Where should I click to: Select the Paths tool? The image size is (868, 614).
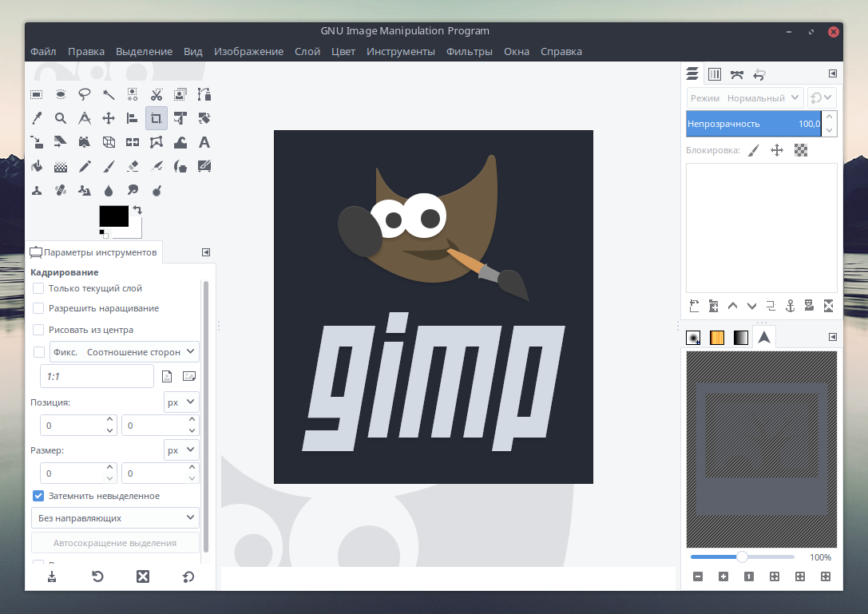point(204,95)
